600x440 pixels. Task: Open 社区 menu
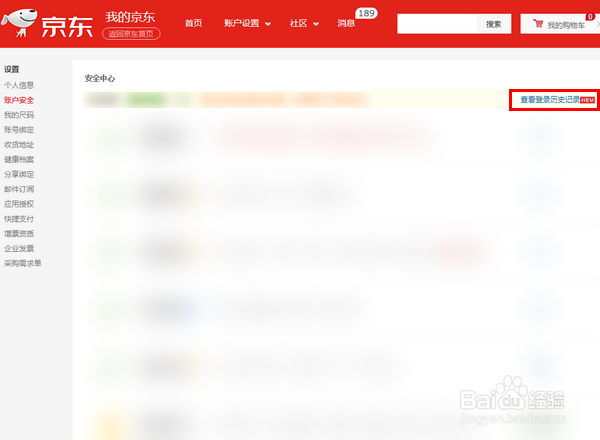(298, 23)
